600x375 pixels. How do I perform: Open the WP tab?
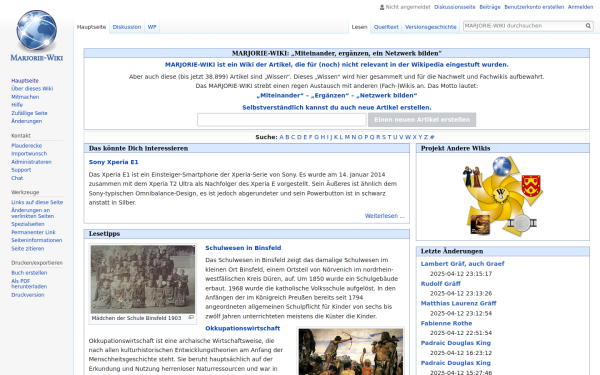pyautogui.click(x=152, y=27)
